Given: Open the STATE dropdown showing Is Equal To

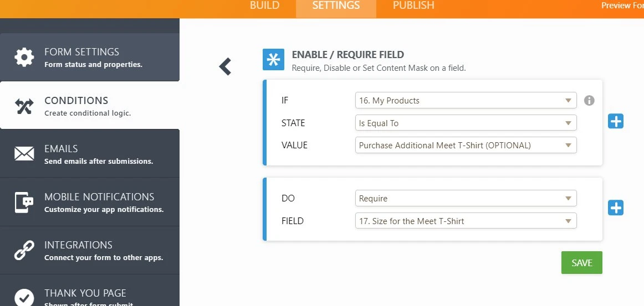Looking at the screenshot, I should point(466,123).
